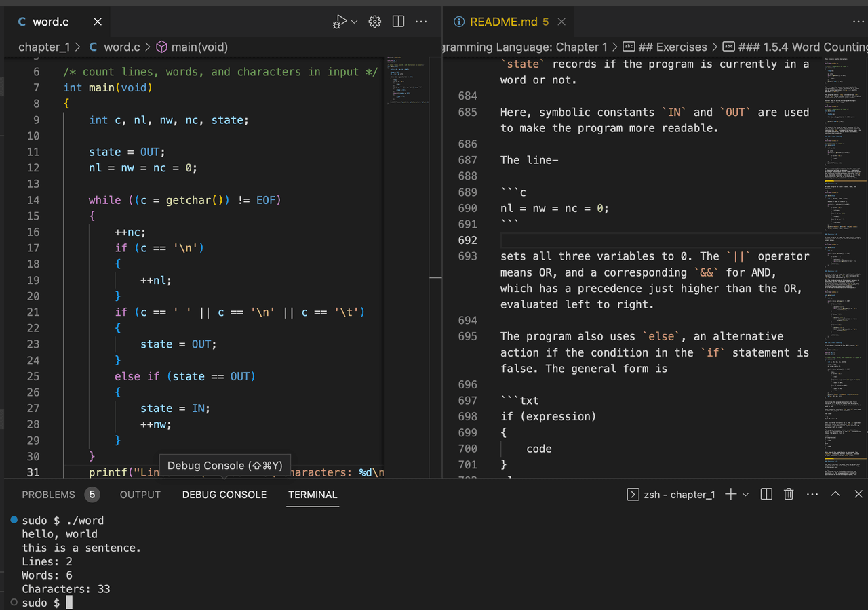Viewport: 868px width, 610px height.
Task: Select the TERMINAL panel tab
Action: [313, 495]
